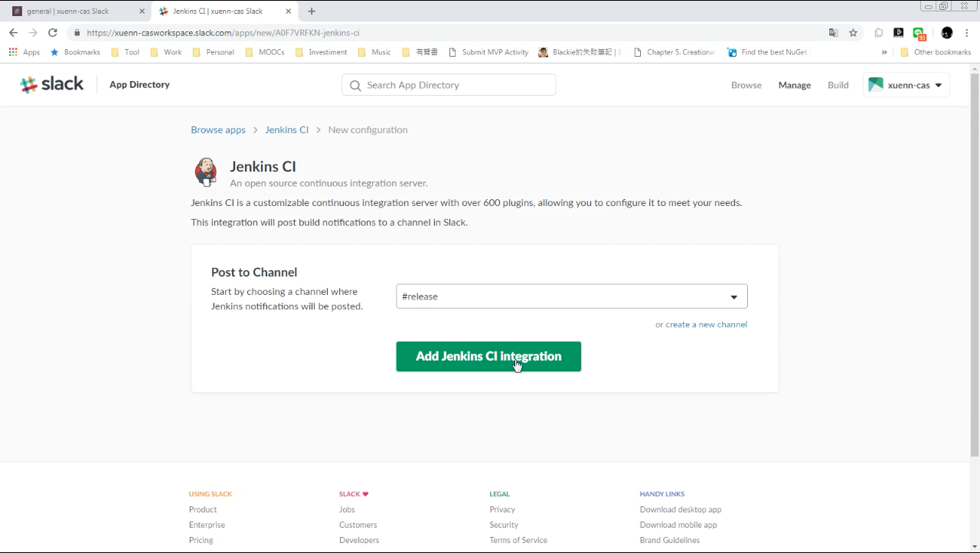Click the copy-pages extension icon
This screenshot has height=553, width=980.
click(878, 33)
